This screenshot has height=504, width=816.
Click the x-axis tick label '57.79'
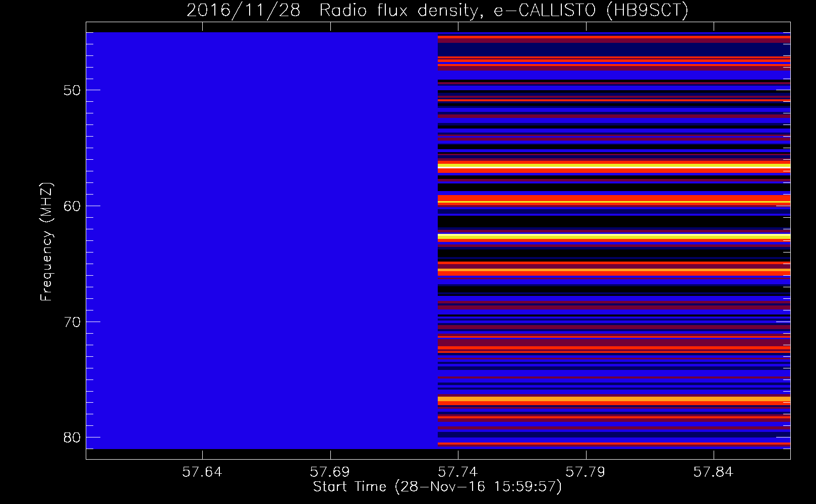coord(586,472)
